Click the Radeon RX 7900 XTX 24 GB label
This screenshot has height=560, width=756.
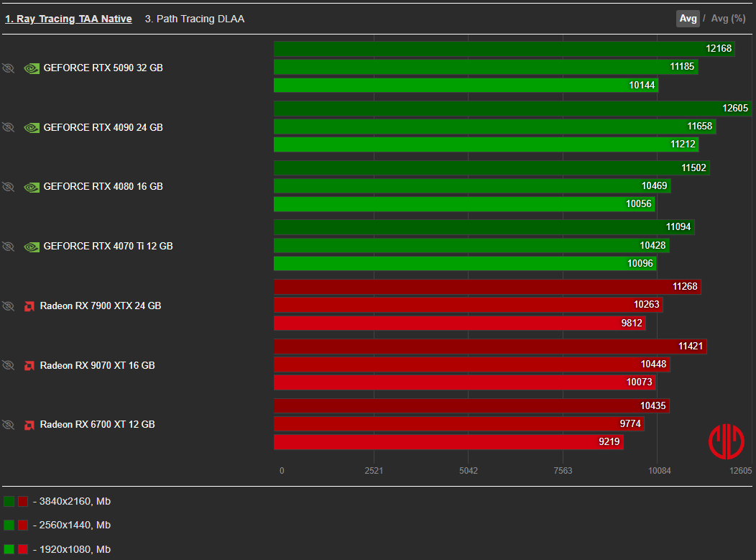click(x=101, y=306)
